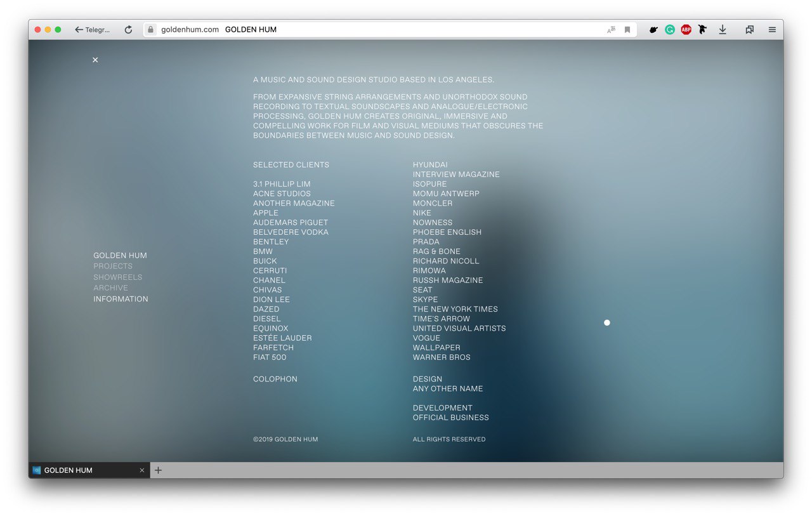812x516 pixels.
Task: Reload the page with the refresh icon
Action: [128, 30]
